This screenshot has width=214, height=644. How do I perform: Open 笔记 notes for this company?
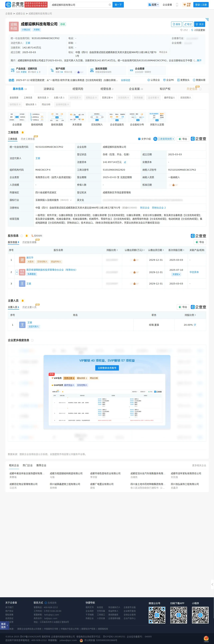click(188, 24)
